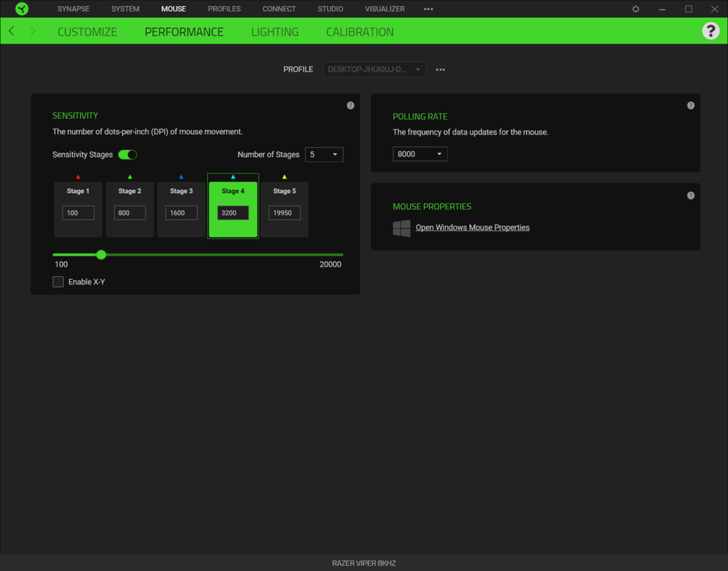Click the Mouse Properties info icon

pos(690,194)
